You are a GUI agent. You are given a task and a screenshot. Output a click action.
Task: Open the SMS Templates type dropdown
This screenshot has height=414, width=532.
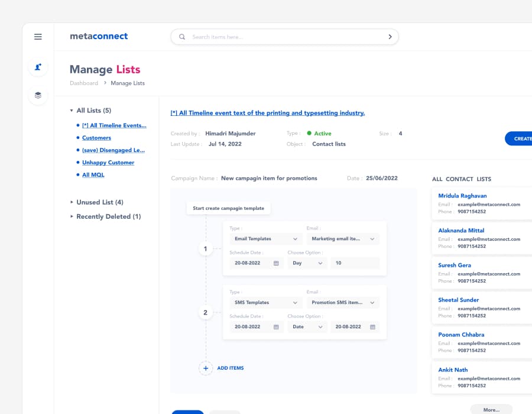pyautogui.click(x=265, y=303)
